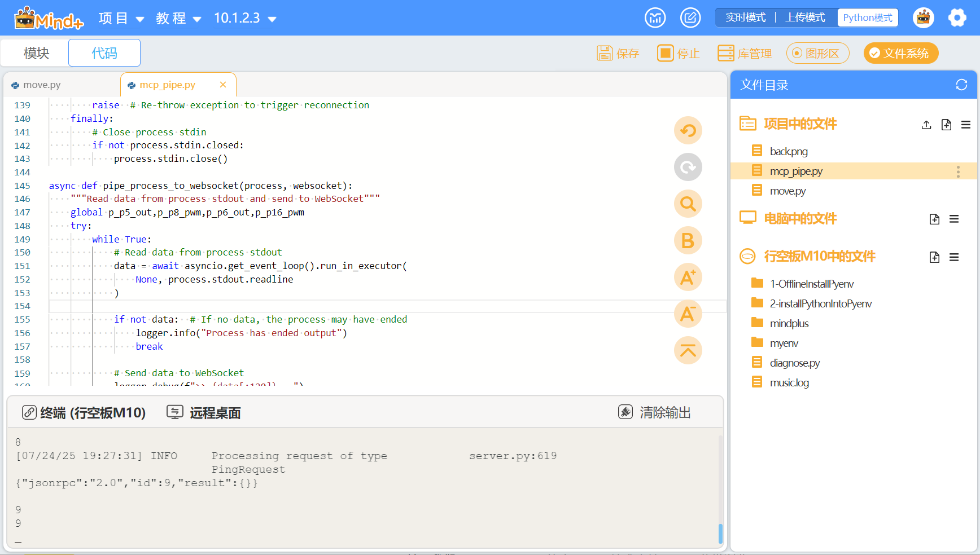Select mcp_pipe.py in file list
Screen dimensions: 980x555
click(x=854, y=171)
